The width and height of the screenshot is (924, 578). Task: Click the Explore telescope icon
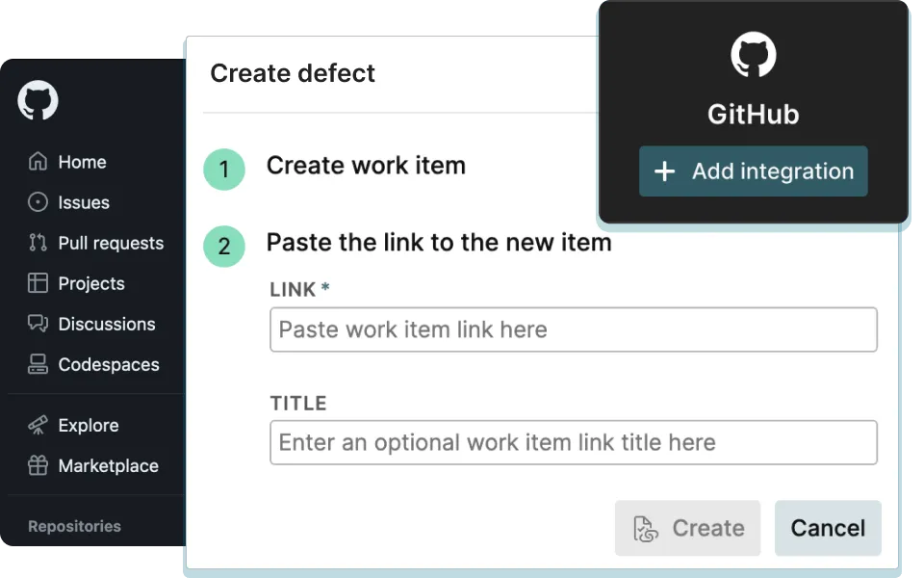(38, 425)
